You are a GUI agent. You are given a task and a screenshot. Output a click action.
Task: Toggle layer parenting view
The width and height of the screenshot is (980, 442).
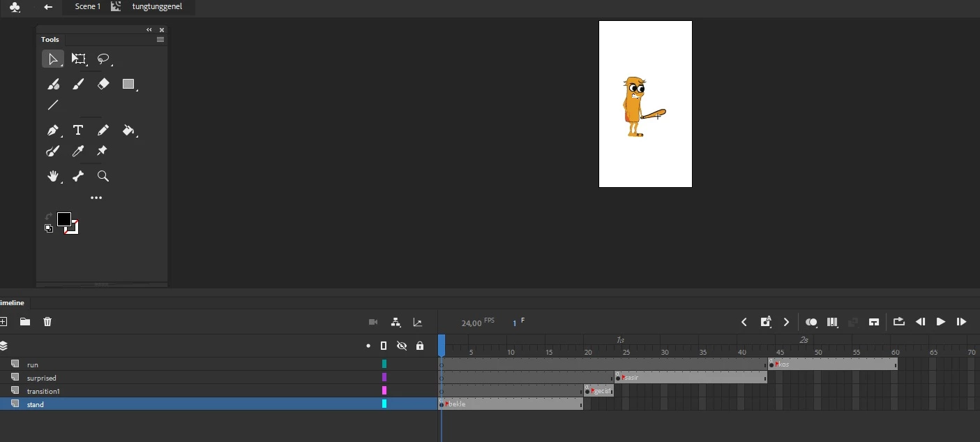396,322
